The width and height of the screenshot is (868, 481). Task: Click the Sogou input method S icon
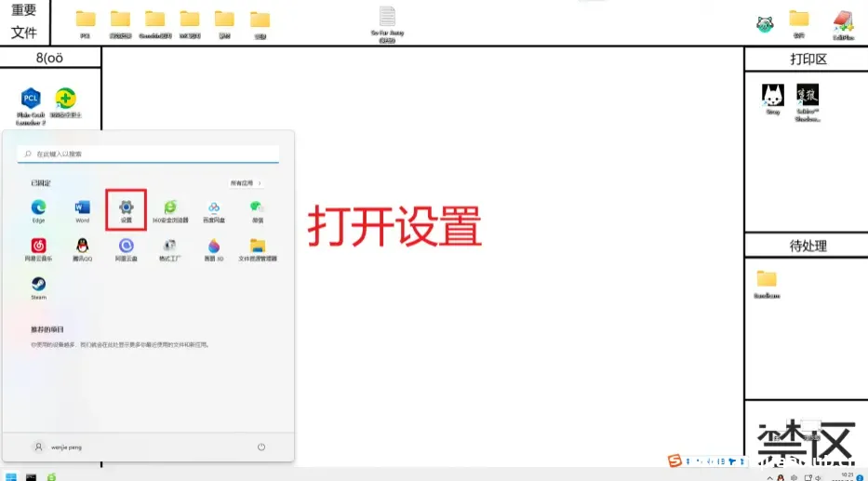tap(674, 461)
